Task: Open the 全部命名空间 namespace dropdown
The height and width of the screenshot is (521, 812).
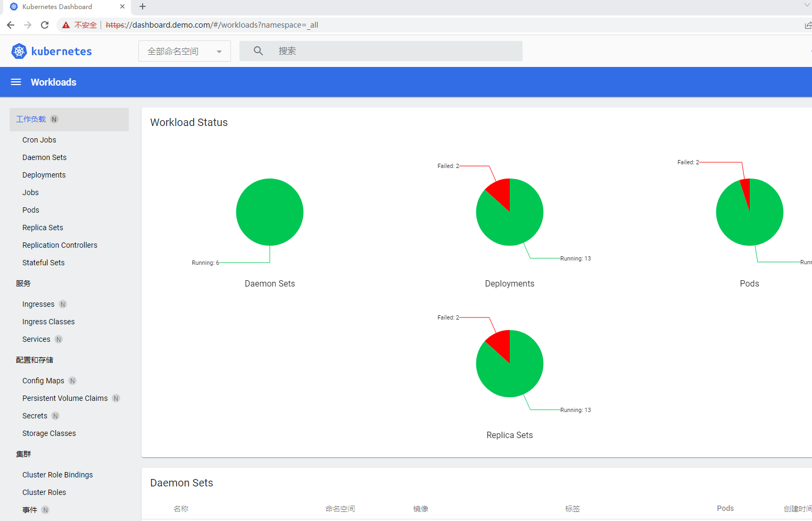Action: [x=185, y=51]
